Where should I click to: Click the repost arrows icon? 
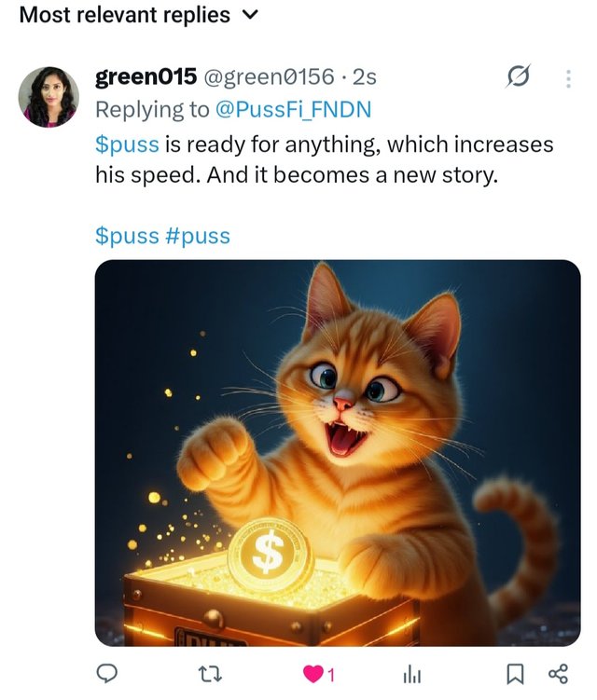click(213, 673)
